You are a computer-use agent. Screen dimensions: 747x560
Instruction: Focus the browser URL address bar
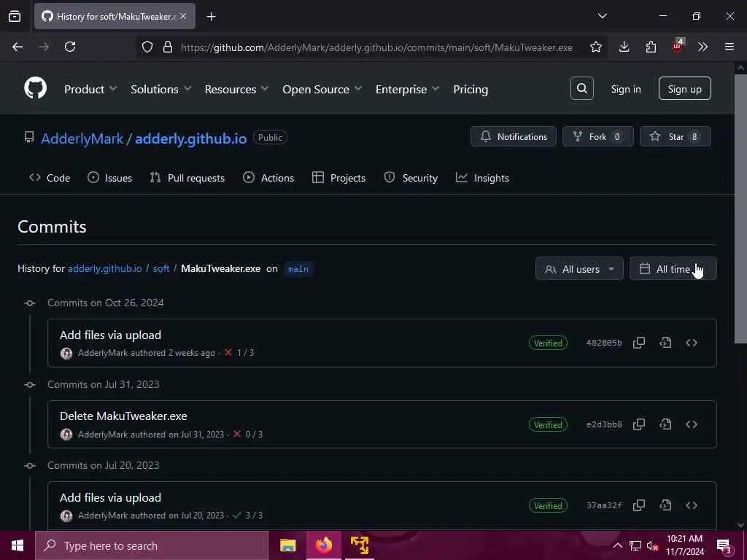pos(376,47)
